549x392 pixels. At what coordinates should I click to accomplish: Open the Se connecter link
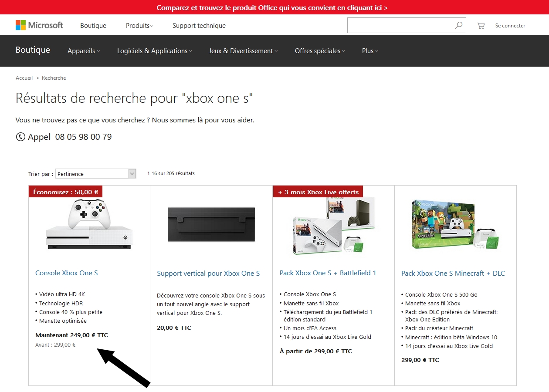(x=510, y=26)
